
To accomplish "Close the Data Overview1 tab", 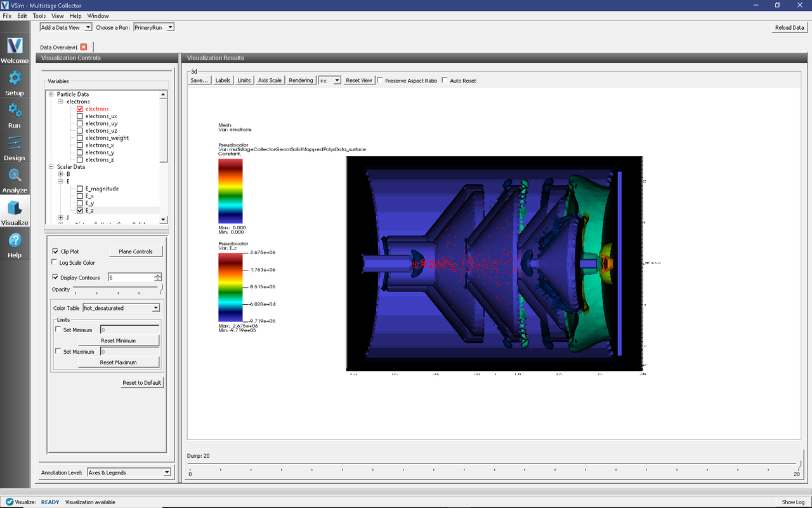I will click(x=84, y=47).
